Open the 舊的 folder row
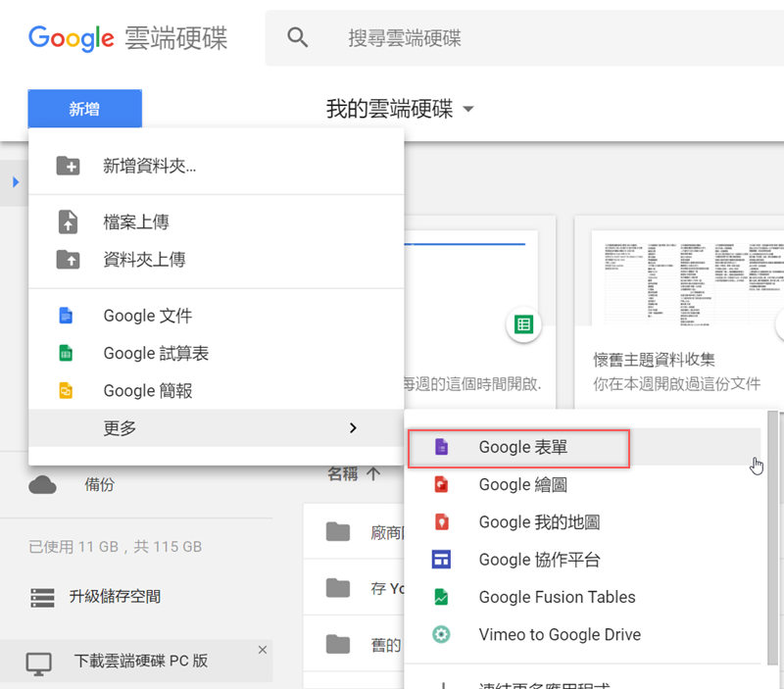The width and height of the screenshot is (784, 689). tap(354, 644)
